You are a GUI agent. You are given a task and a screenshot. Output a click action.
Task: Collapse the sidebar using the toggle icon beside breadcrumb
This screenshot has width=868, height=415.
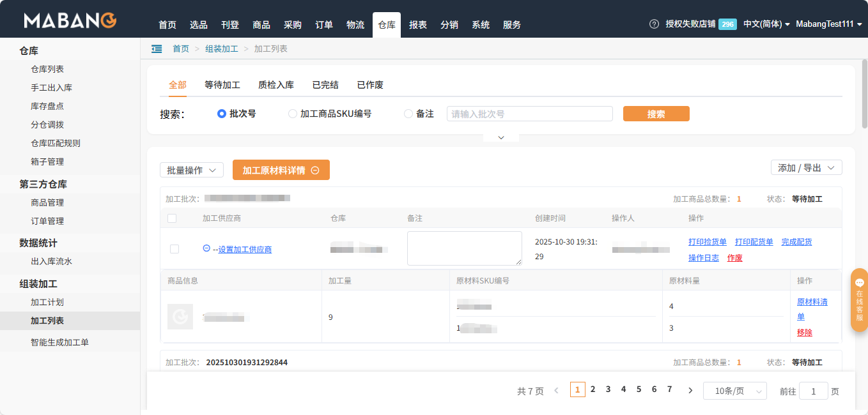tap(157, 48)
